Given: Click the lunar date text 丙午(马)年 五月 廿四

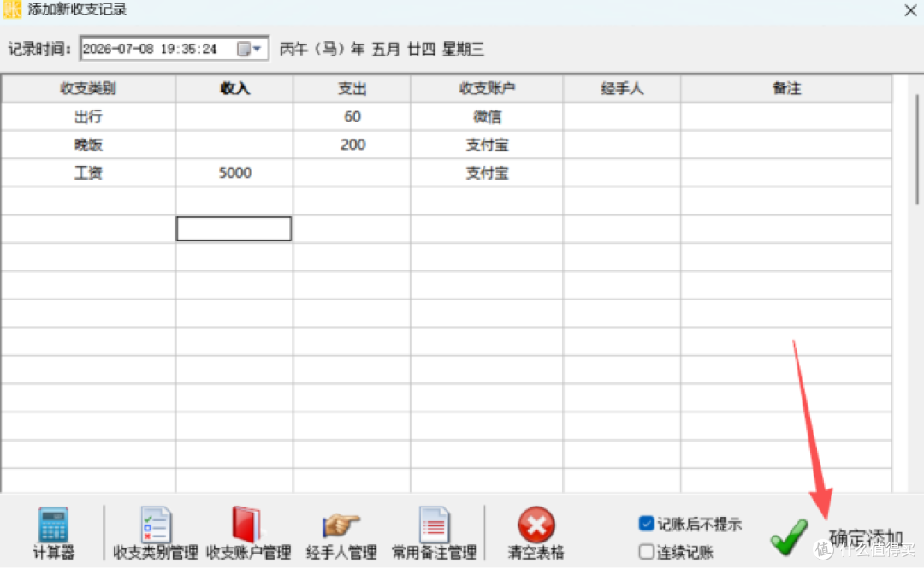Looking at the screenshot, I should (357, 49).
